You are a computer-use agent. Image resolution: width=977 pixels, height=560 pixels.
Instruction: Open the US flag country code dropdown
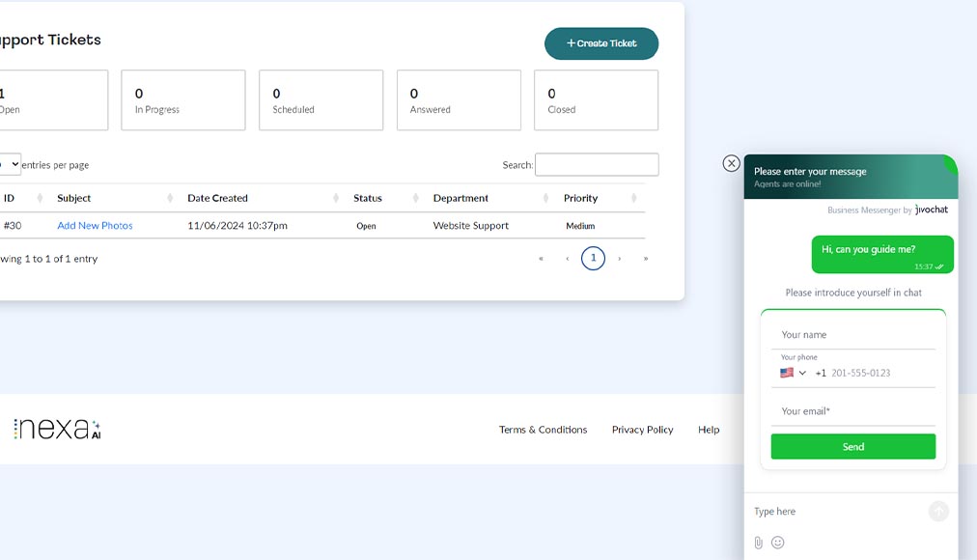(x=793, y=373)
